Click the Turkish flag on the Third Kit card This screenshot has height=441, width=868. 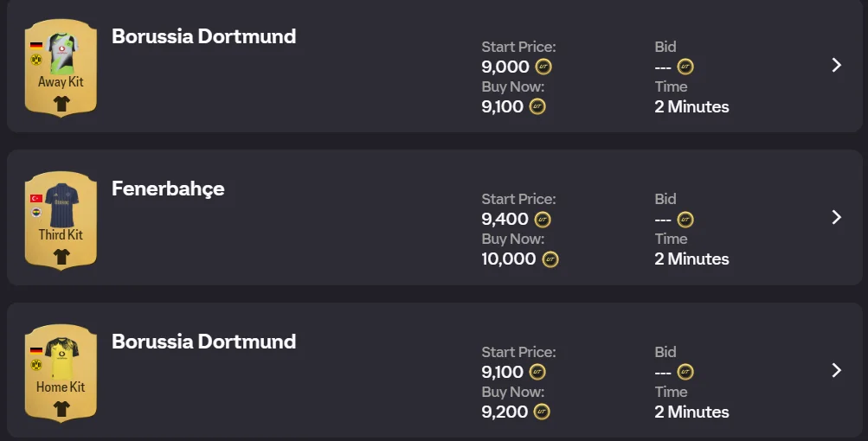tap(36, 198)
